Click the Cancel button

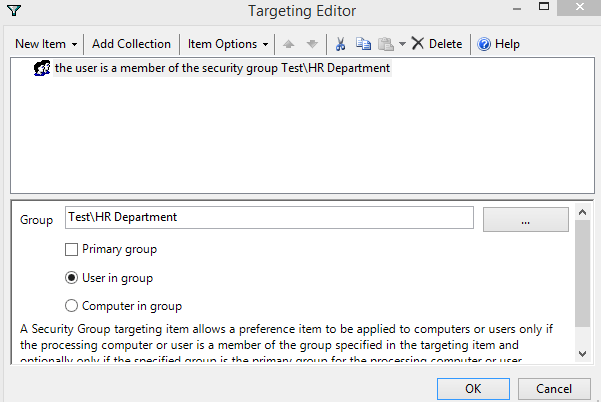[554, 389]
